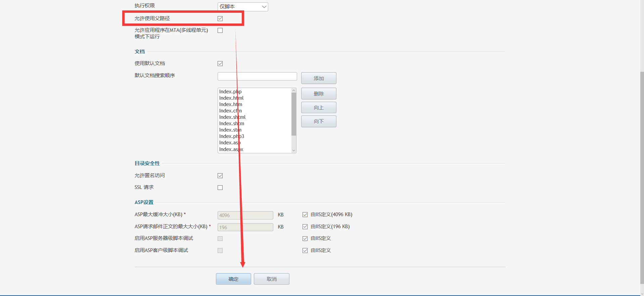Uncheck the 允许使用父路径 checkbox
Image resolution: width=644 pixels, height=296 pixels.
coord(220,18)
